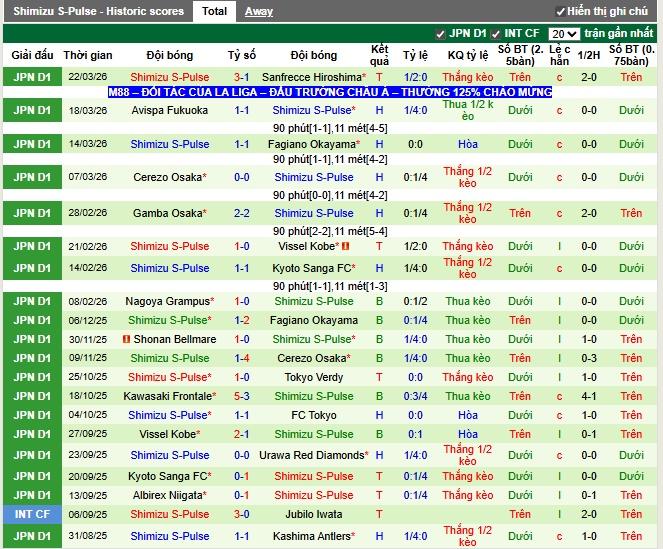Click the INT CF badge in the Jubilo Iwata row
This screenshot has width=663, height=549.
pos(32,514)
